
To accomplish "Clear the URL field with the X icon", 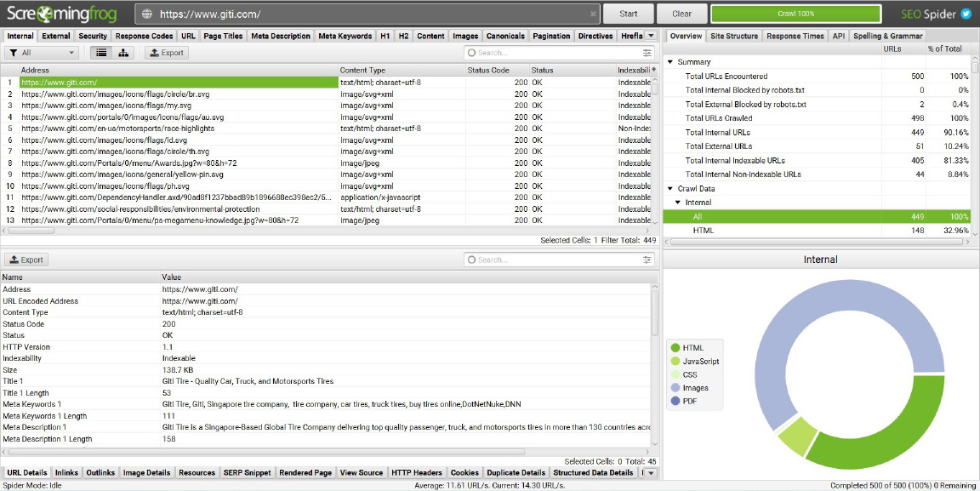I will tap(593, 14).
